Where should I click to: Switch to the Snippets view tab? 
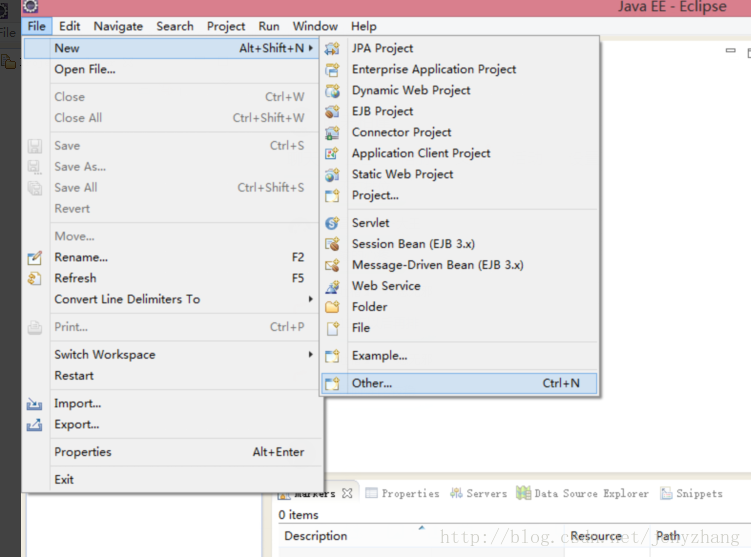[691, 493]
